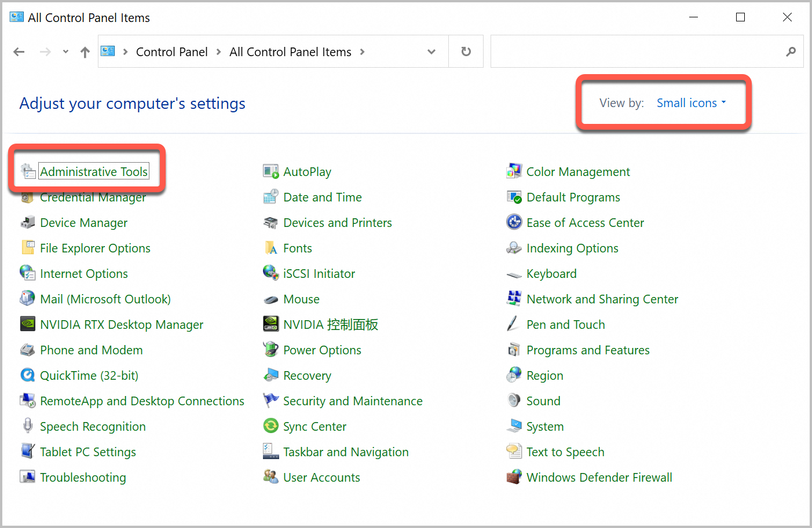The image size is (812, 528).
Task: Click the Sync Center green icon
Action: click(x=271, y=426)
